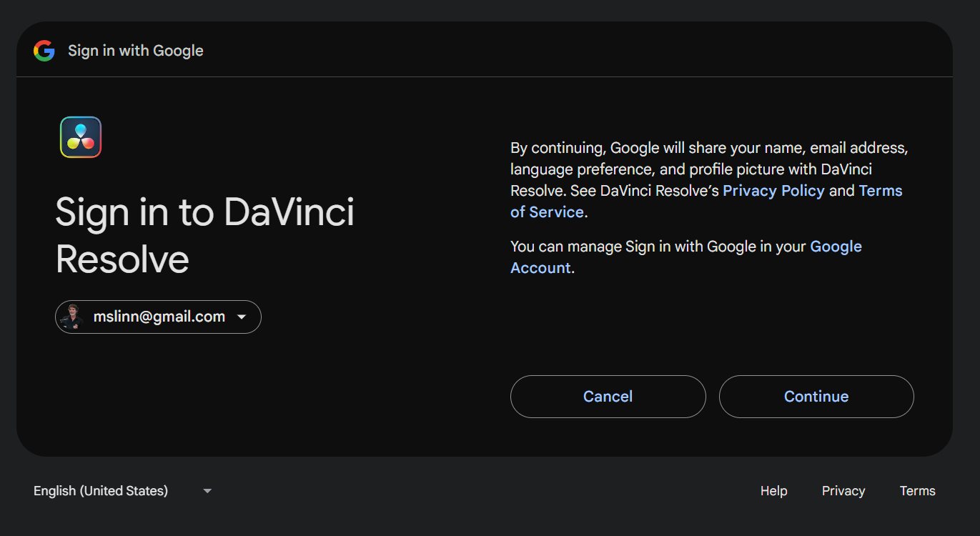This screenshot has width=980, height=536.
Task: Open the Terms of Service link
Action: pyautogui.click(x=881, y=191)
